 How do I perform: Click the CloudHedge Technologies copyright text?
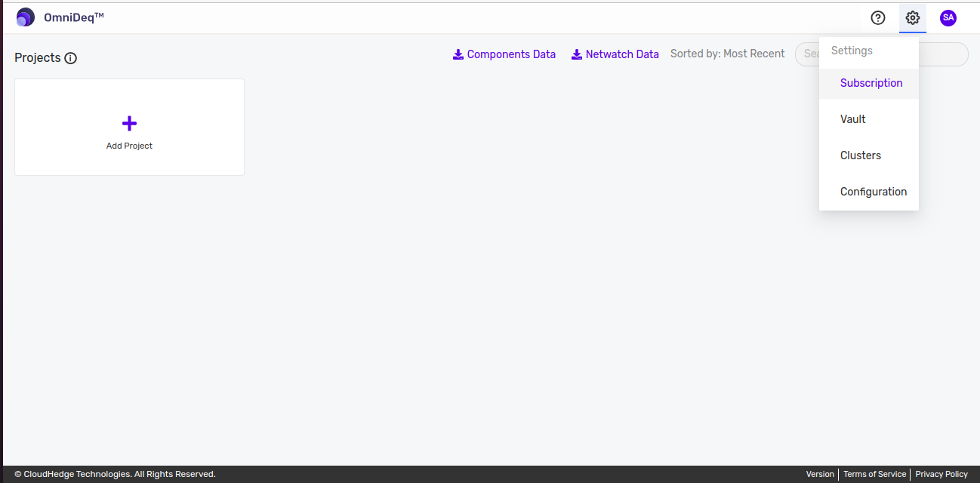[115, 474]
